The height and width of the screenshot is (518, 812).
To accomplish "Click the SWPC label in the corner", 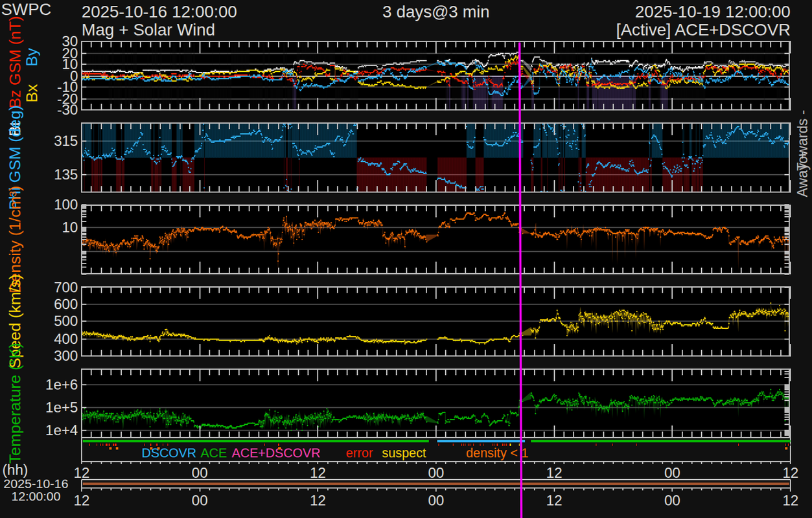I will point(27,11).
